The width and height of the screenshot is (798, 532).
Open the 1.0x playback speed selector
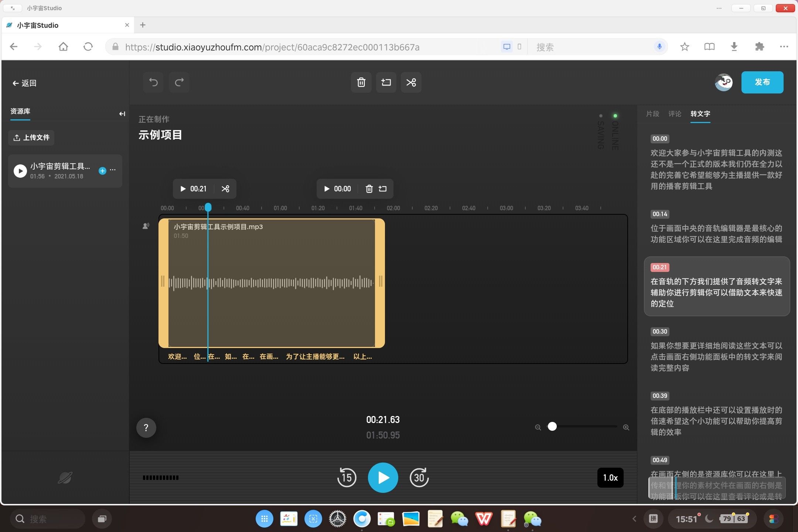[610, 478]
